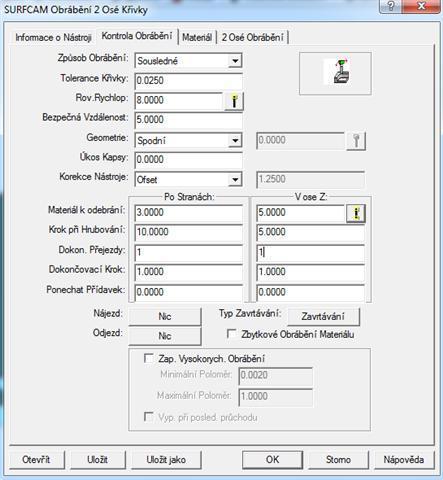Click the disabled info icon beside Geometrie value
The image size is (443, 480).
[356, 141]
